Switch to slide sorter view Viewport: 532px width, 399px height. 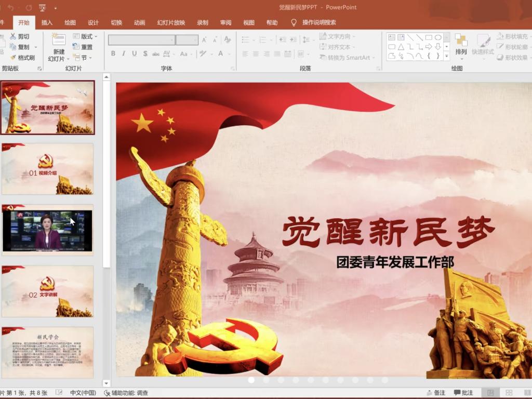pos(509,393)
